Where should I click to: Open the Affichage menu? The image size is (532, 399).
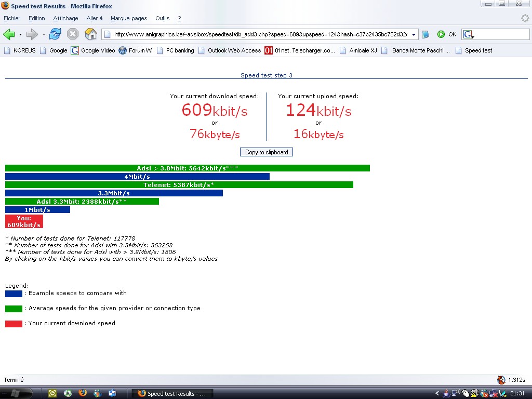(x=65, y=18)
